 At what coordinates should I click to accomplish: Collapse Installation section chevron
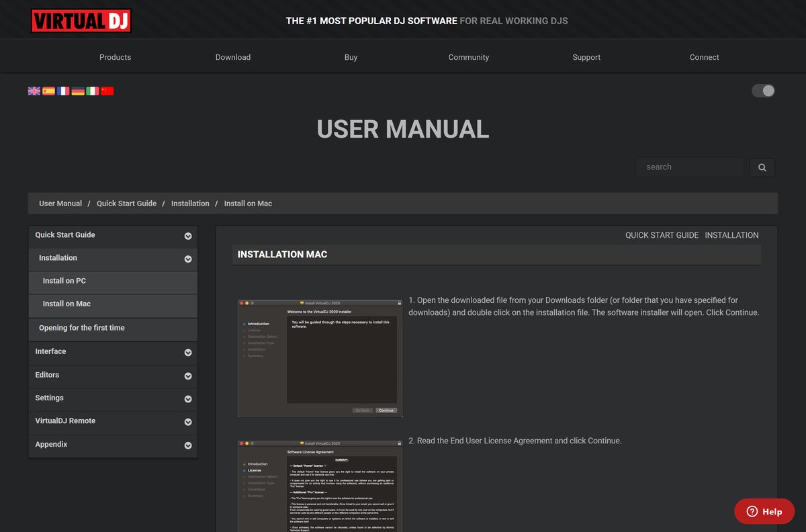click(188, 259)
